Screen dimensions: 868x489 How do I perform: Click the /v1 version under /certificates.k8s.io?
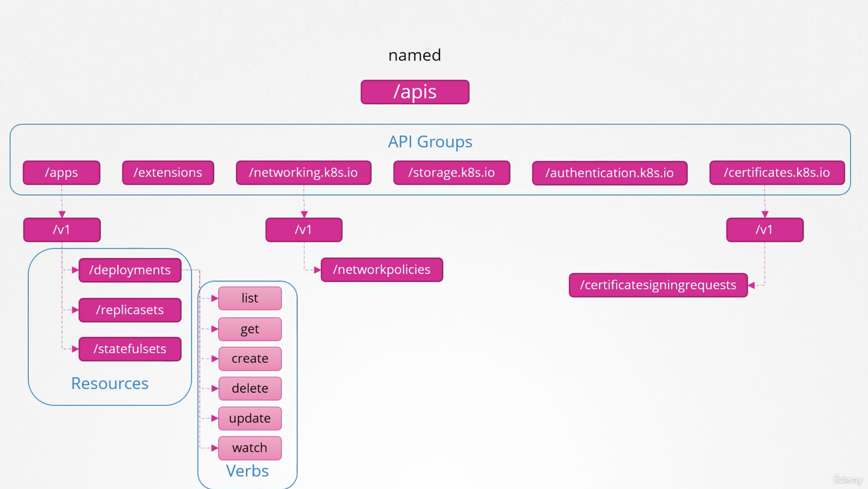764,230
